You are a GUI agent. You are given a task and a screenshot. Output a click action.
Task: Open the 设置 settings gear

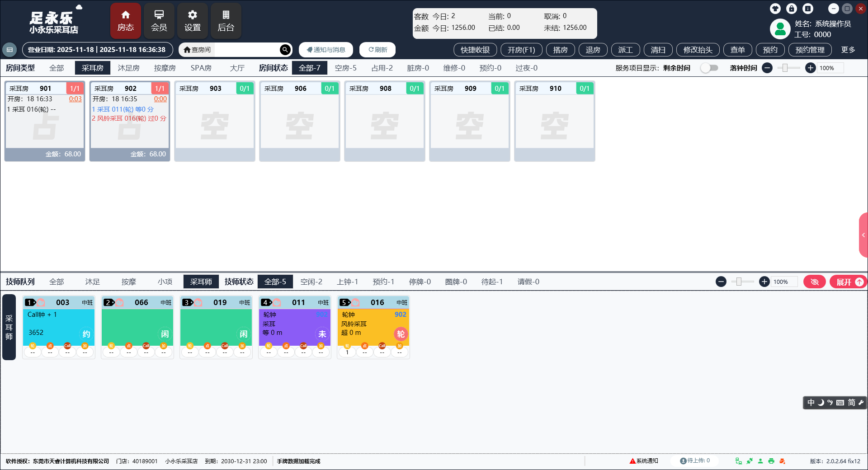click(192, 21)
